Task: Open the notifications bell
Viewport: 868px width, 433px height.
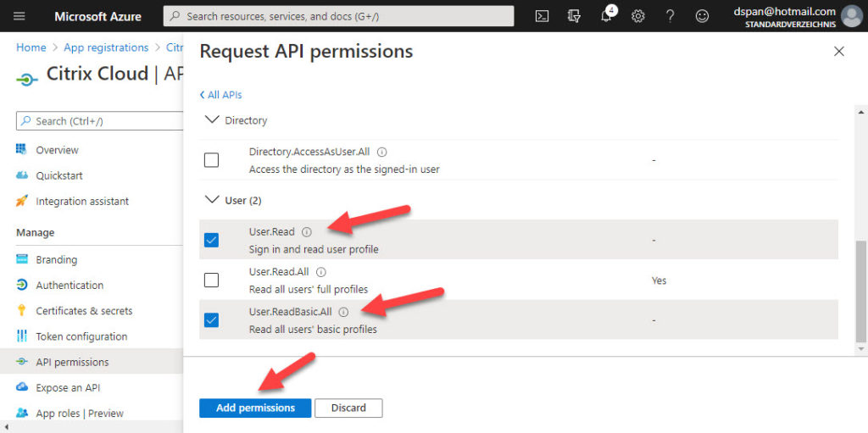Action: pos(607,15)
